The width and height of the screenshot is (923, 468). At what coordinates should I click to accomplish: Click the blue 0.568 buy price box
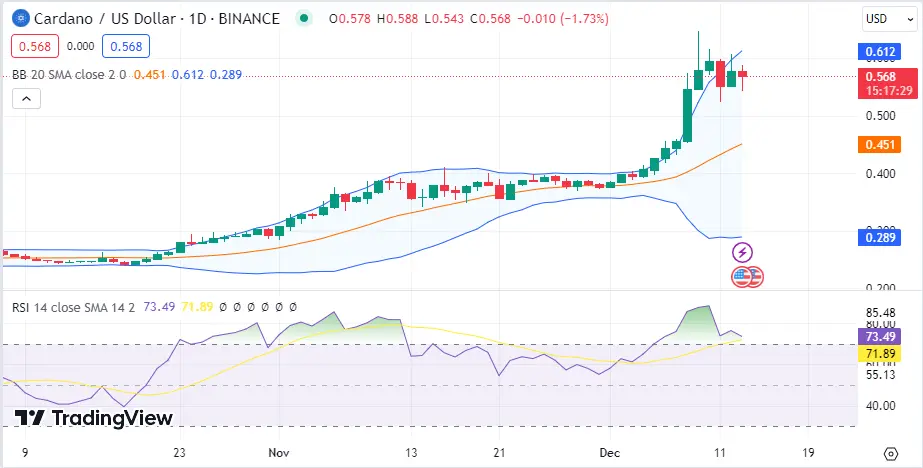tap(126, 47)
